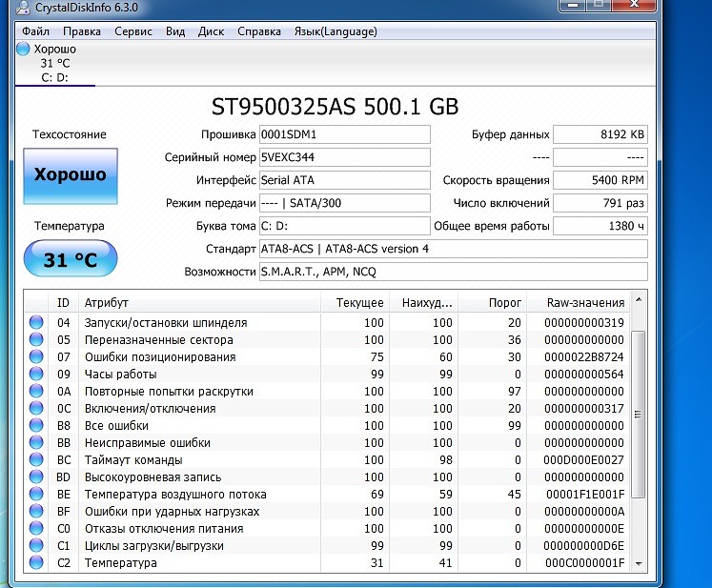Click the 31 °C temperature button
This screenshot has width=712, height=588.
[71, 259]
